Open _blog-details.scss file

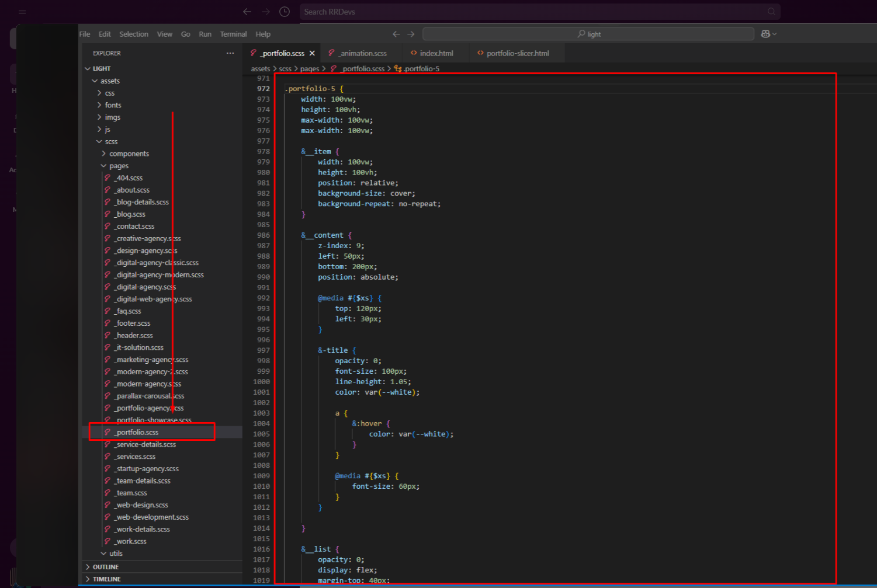[x=142, y=202]
